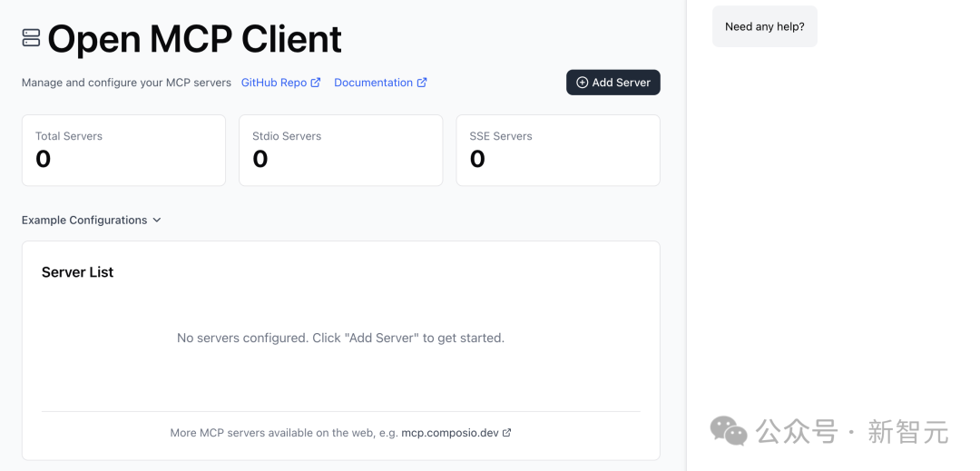Select the Total Servers card
The image size is (980, 471).
(x=123, y=151)
